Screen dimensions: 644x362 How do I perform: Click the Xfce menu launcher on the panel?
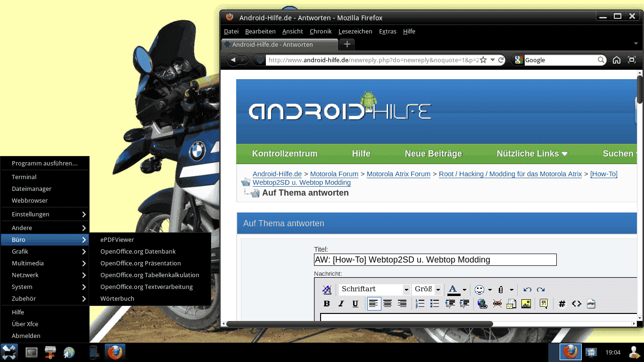9,352
